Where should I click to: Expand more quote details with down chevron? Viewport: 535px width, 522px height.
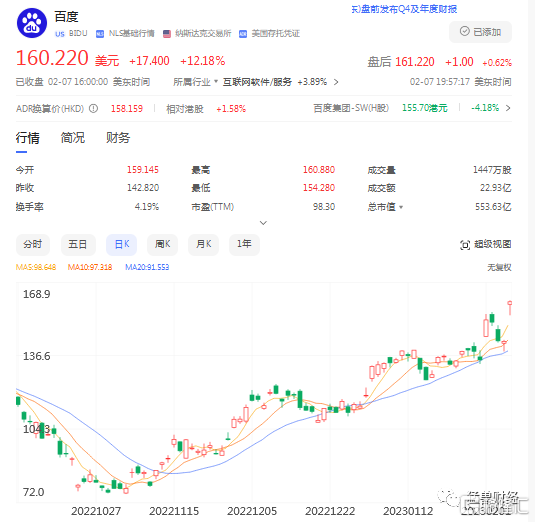point(263,223)
